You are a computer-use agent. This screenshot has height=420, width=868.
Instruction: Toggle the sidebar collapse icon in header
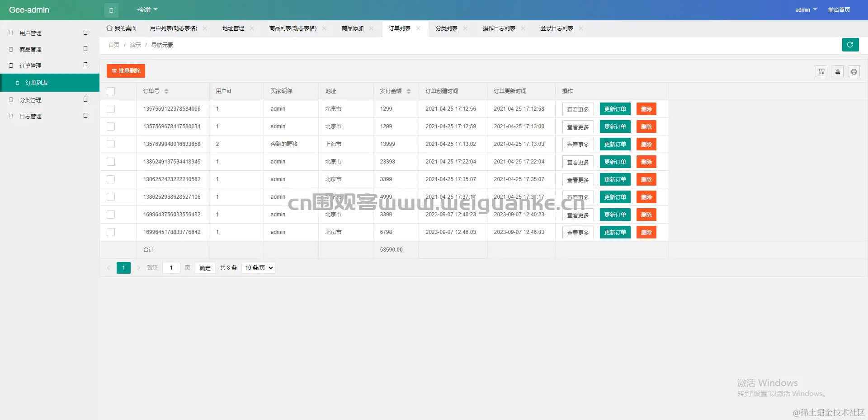pyautogui.click(x=111, y=10)
